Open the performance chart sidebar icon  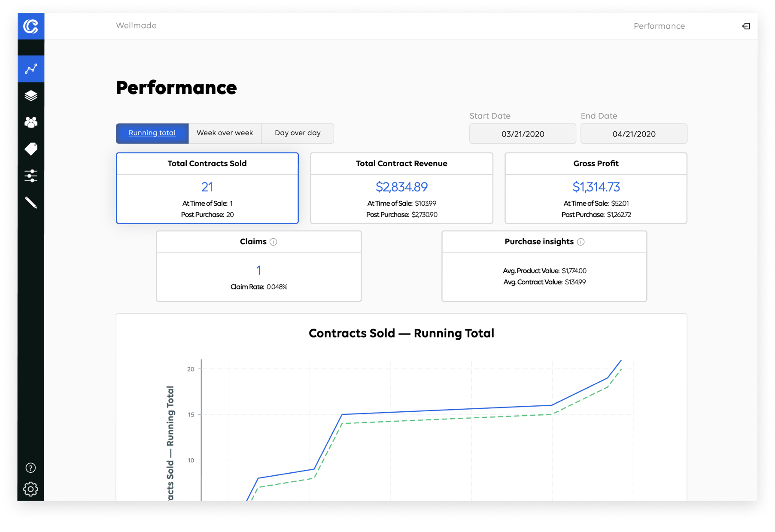(31, 69)
